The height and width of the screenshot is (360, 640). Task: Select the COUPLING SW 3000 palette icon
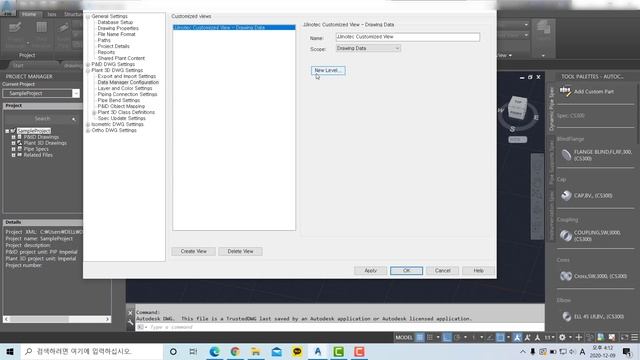566,236
